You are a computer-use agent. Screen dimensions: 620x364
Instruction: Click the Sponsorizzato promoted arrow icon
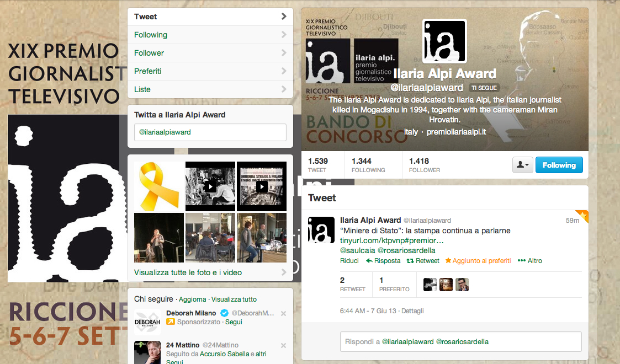coord(171,322)
